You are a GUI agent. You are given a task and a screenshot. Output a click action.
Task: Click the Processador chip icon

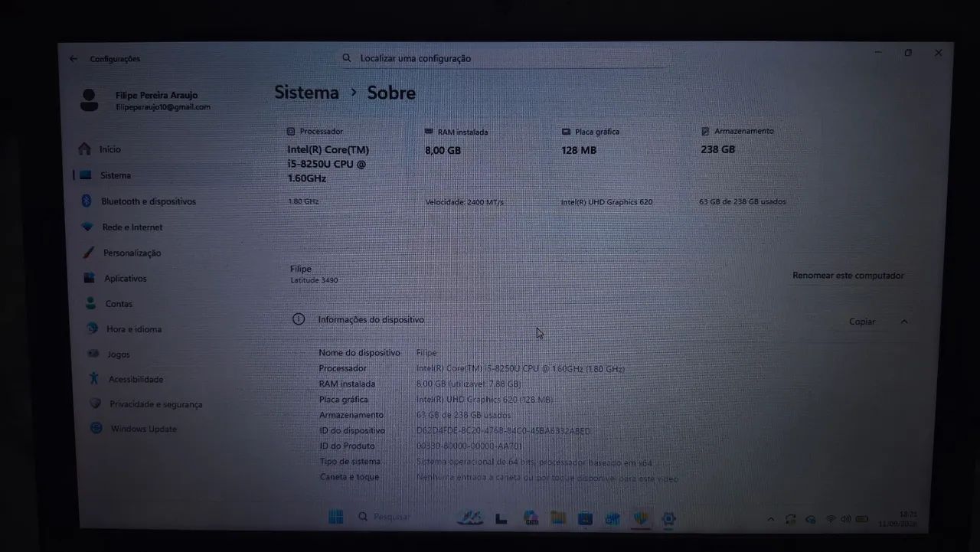click(x=291, y=132)
